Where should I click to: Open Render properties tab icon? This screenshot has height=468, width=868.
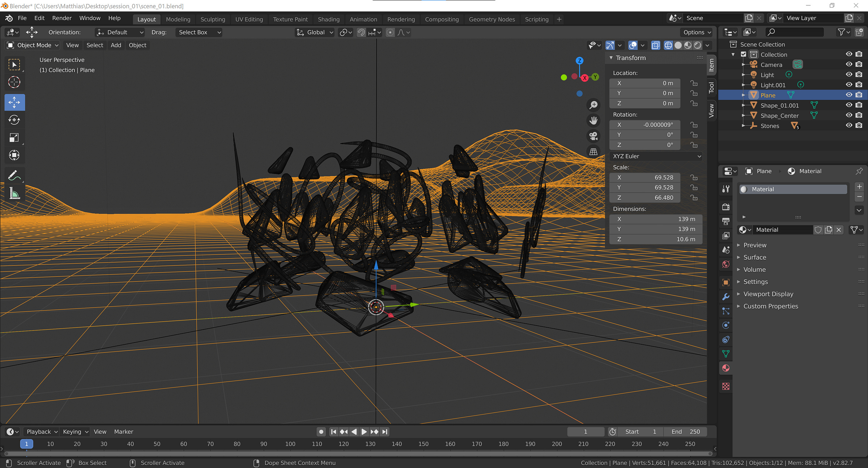point(726,207)
